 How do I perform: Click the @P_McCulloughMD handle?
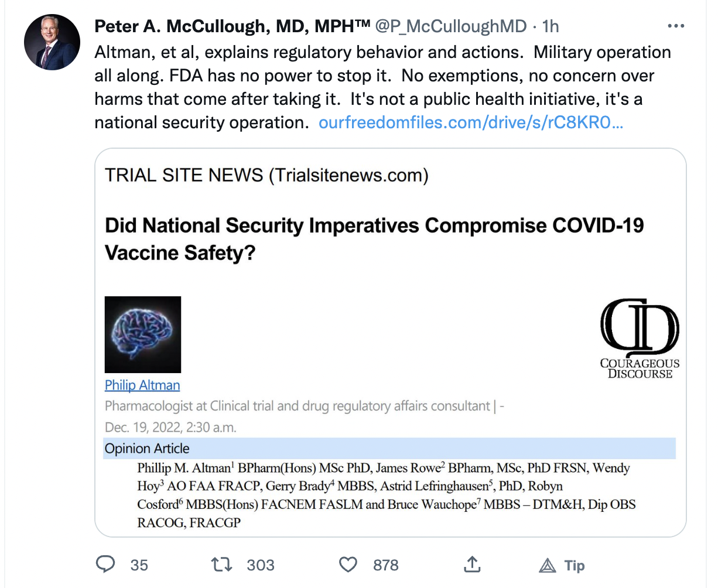(x=450, y=26)
